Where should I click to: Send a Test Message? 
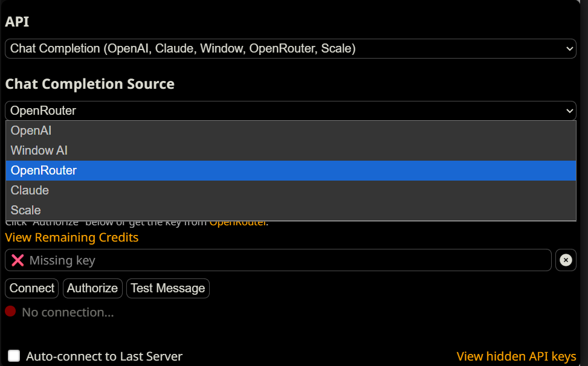click(167, 289)
